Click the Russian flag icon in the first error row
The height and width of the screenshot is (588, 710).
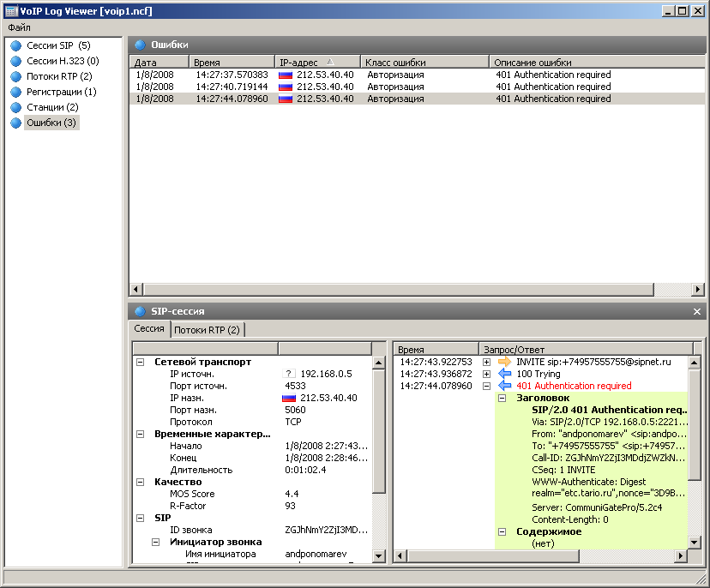tap(286, 75)
